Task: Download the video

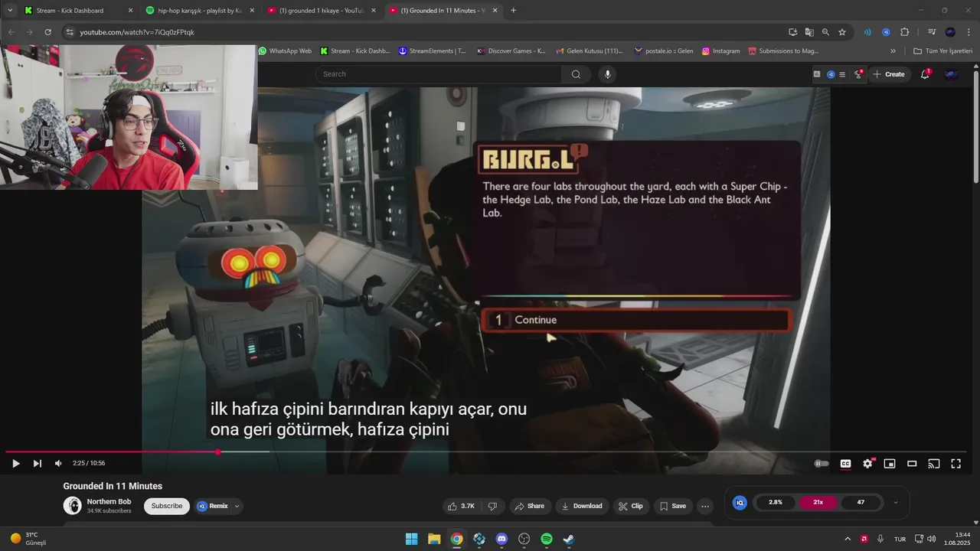Action: pyautogui.click(x=582, y=506)
